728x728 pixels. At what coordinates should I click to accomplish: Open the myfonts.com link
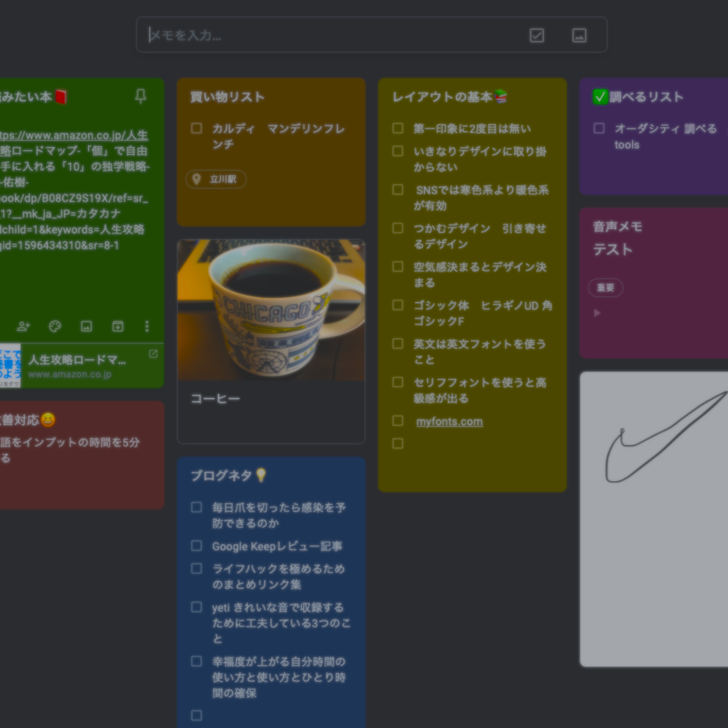coord(449,422)
